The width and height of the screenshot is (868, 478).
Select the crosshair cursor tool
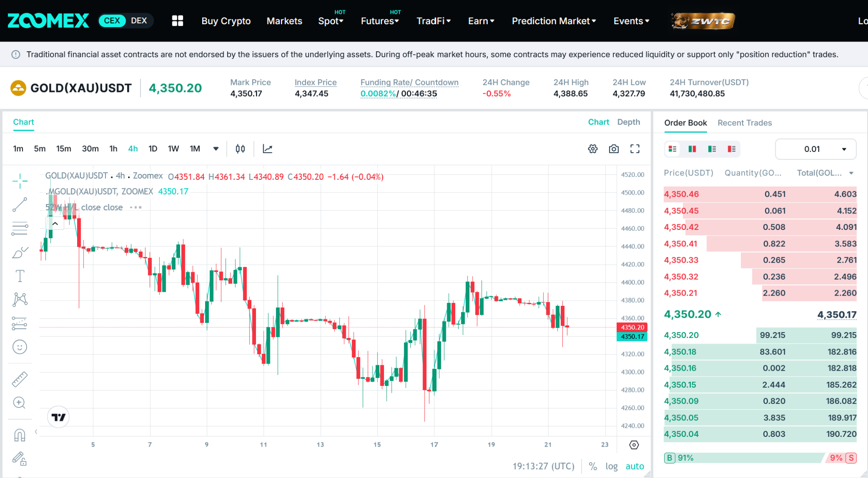19,181
